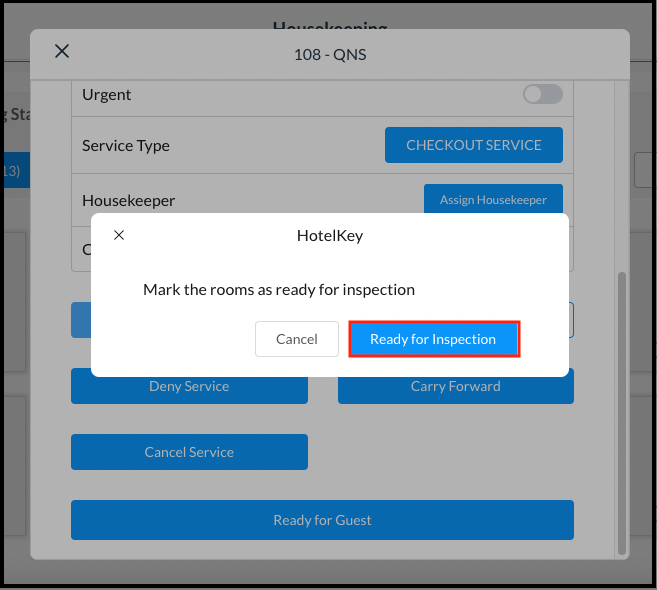Click the Housekeeper row label
The image size is (657, 590).
click(128, 200)
